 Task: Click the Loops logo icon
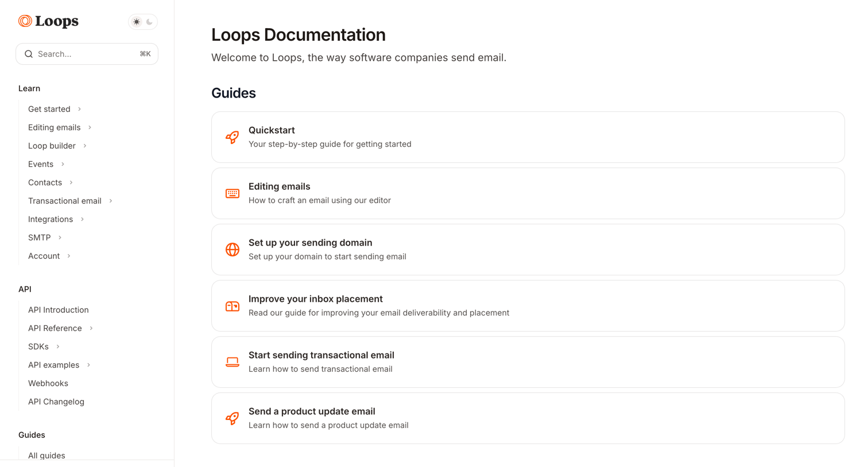click(25, 21)
